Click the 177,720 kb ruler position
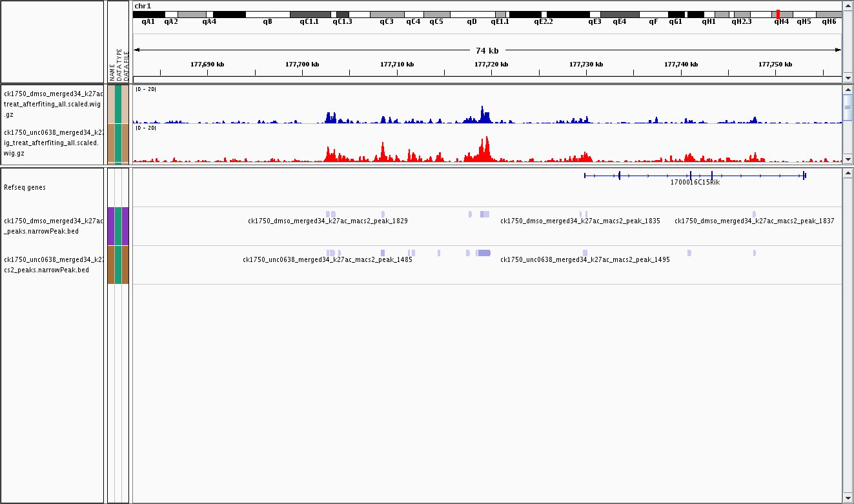The image size is (854, 504). [x=491, y=65]
